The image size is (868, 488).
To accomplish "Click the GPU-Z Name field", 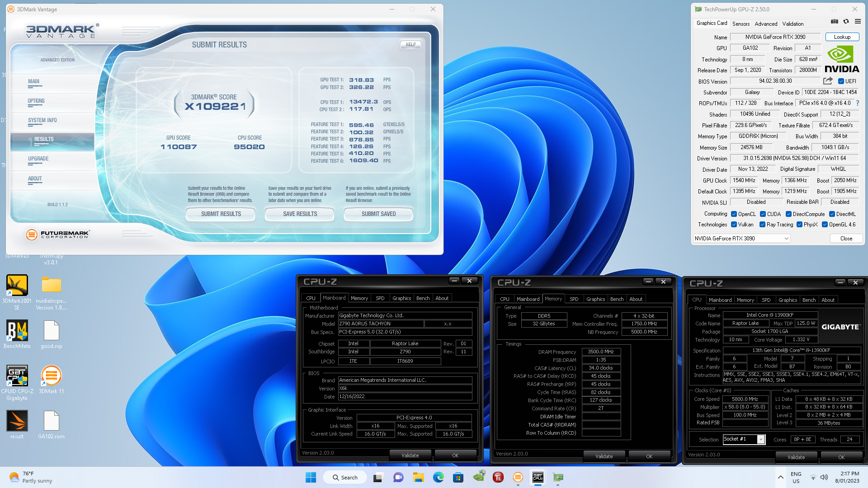I will (x=775, y=37).
